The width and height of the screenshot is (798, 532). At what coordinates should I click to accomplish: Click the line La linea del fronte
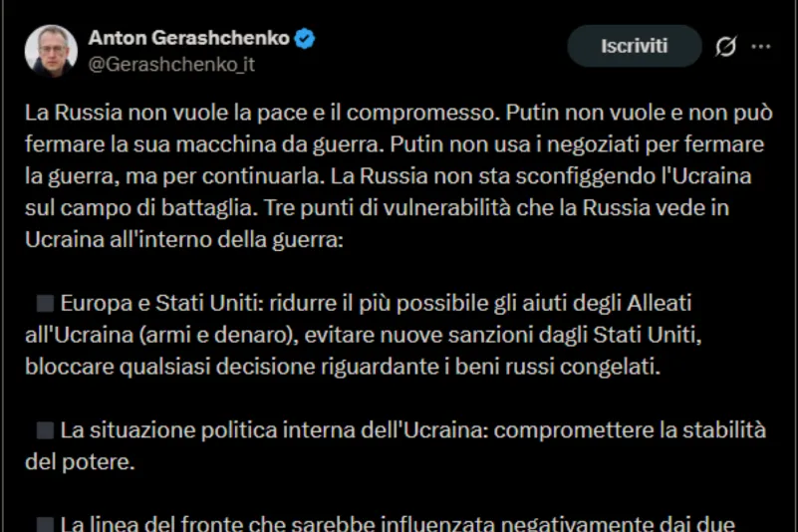399,521
